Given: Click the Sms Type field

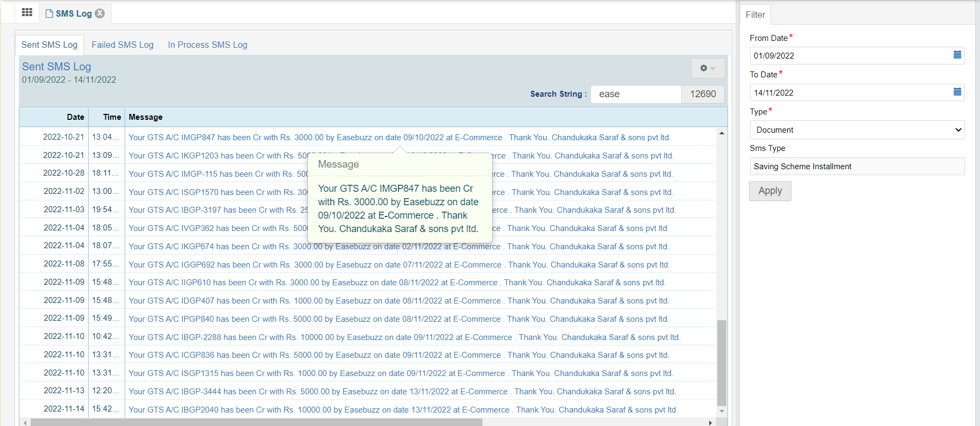Looking at the screenshot, I should tap(857, 167).
